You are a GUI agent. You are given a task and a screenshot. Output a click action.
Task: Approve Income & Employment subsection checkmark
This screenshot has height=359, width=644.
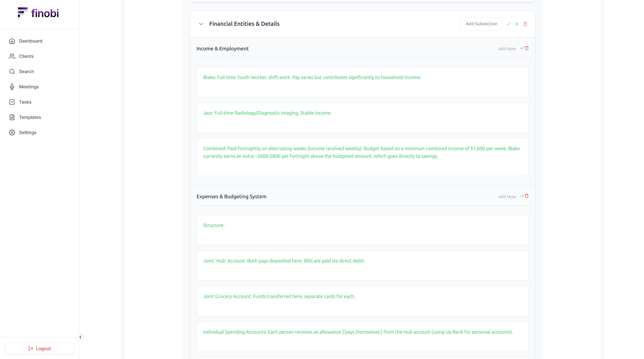[522, 48]
